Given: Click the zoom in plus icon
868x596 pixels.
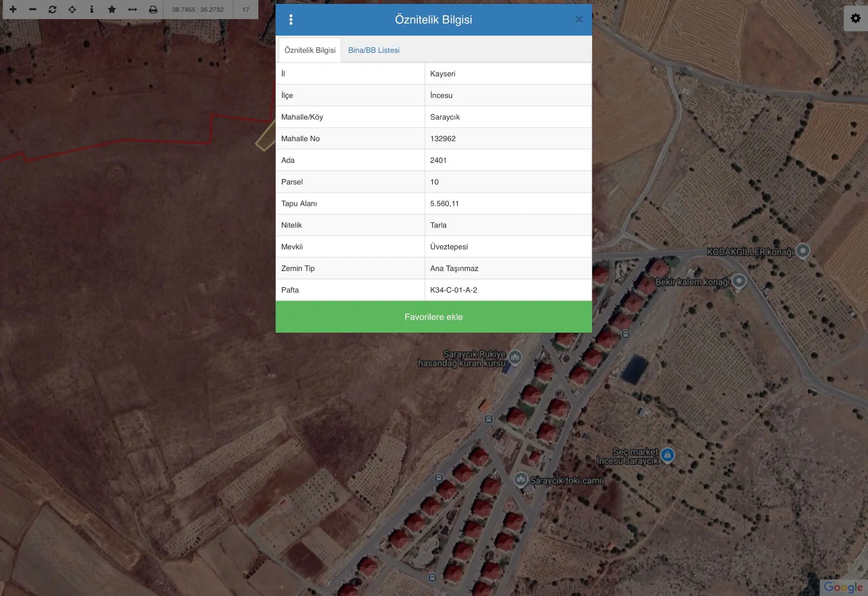Looking at the screenshot, I should point(13,9).
